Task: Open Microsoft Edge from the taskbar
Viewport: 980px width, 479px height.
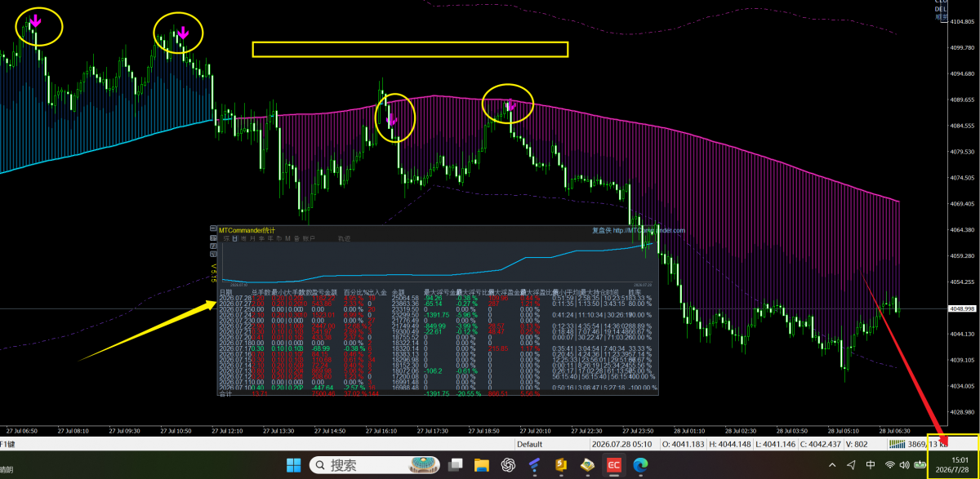Action: (x=639, y=465)
